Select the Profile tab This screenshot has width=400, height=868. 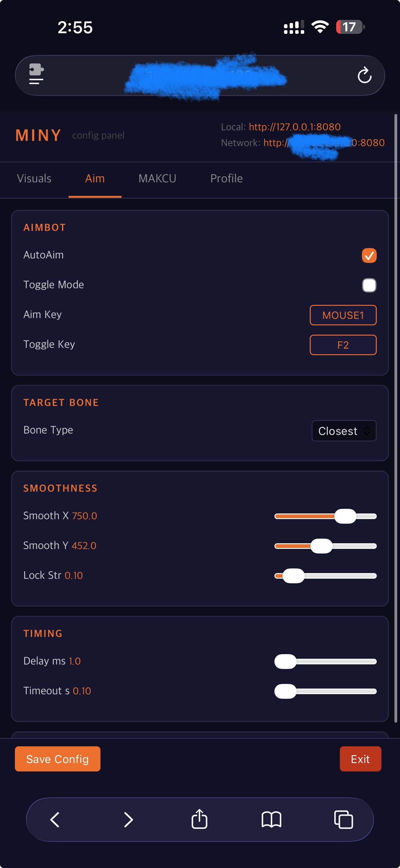[x=226, y=179]
